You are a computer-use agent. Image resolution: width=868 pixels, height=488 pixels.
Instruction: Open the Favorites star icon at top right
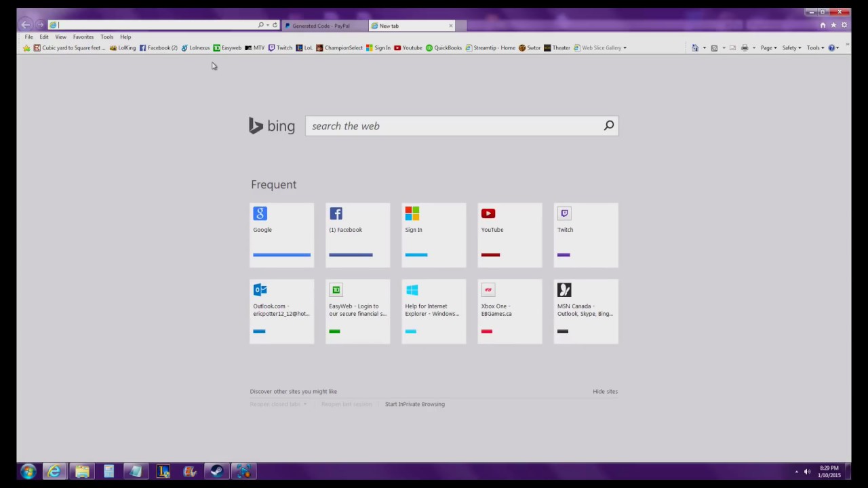[833, 25]
